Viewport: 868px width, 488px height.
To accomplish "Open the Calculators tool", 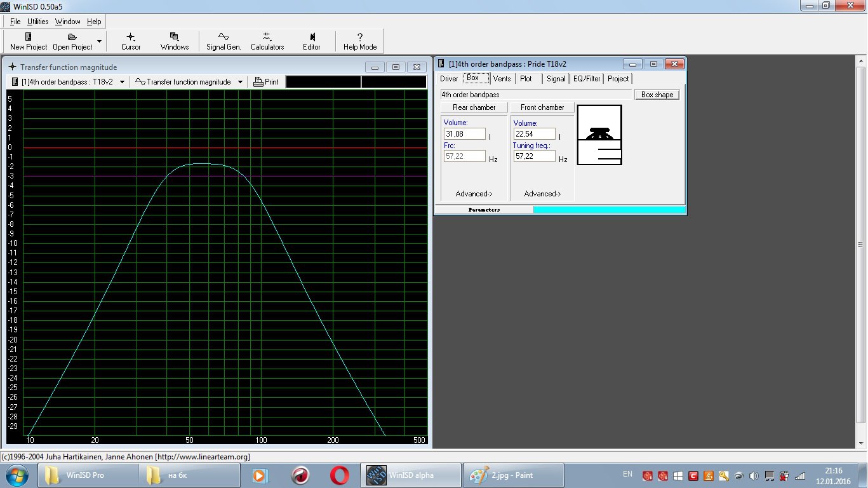I will click(267, 41).
